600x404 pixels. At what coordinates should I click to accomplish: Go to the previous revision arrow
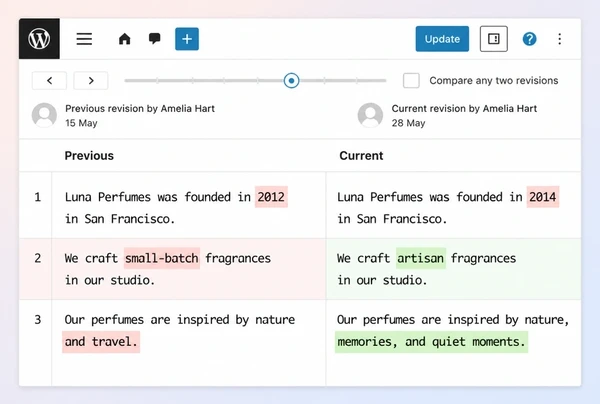[x=49, y=80]
